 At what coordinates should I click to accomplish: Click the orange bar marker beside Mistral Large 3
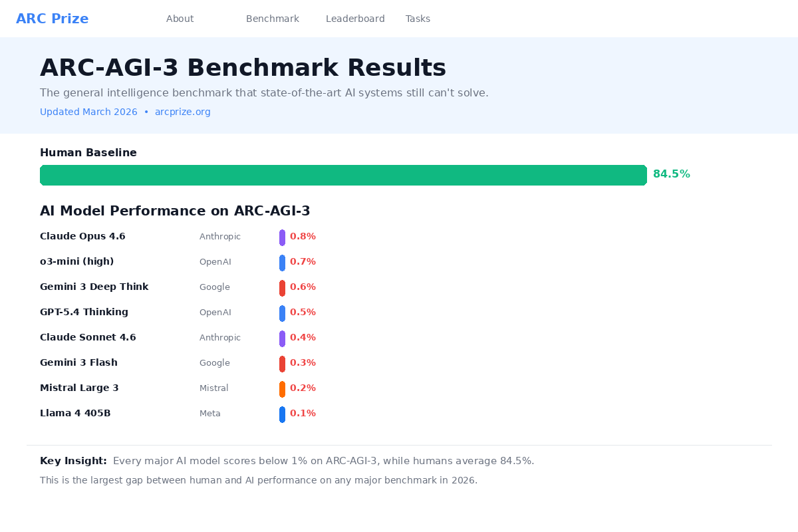pyautogui.click(x=282, y=388)
